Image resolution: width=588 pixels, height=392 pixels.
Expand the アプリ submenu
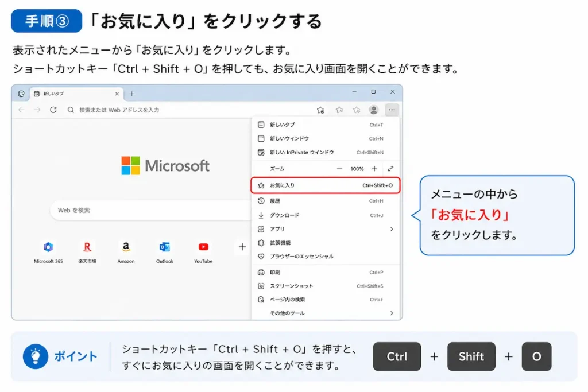[326, 229]
